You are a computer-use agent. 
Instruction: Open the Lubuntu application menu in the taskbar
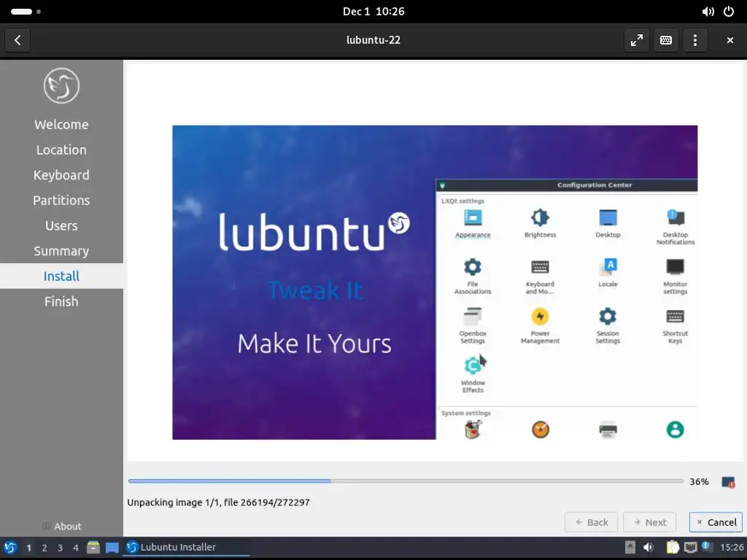coord(10,548)
